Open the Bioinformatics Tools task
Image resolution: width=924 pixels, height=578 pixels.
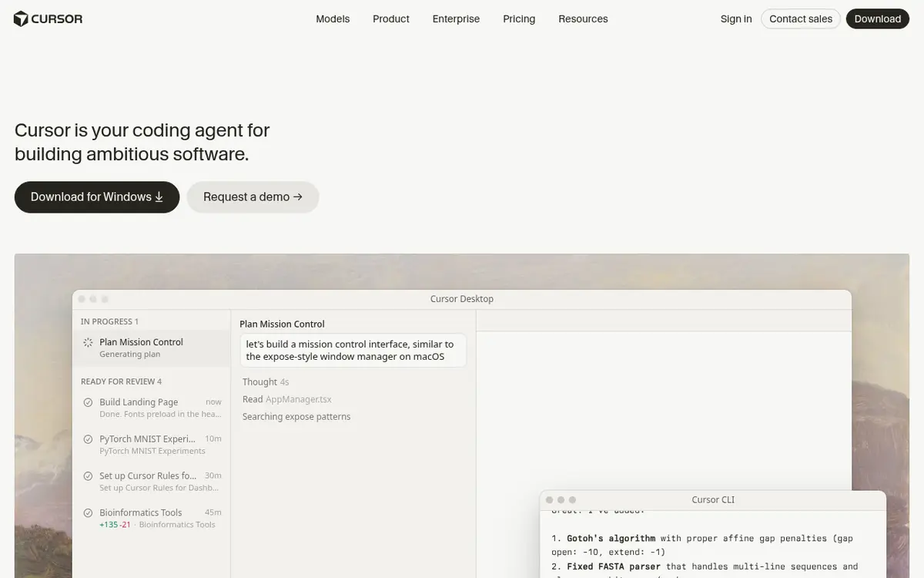coord(152,518)
